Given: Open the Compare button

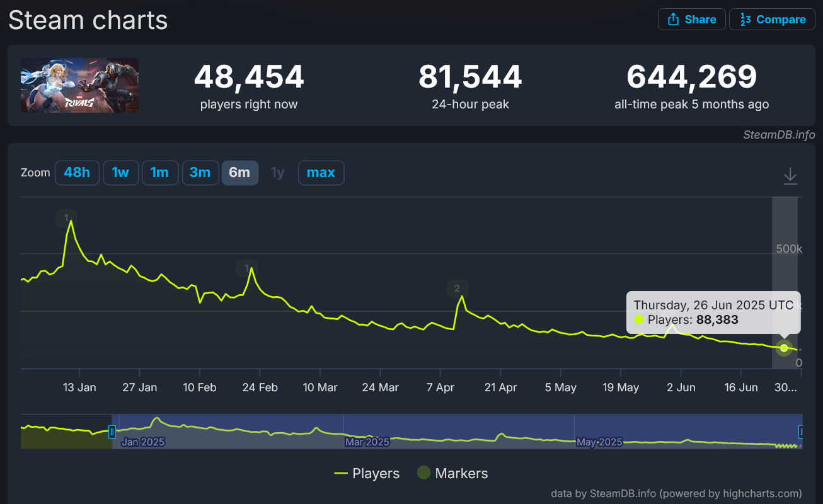Looking at the screenshot, I should [x=772, y=20].
